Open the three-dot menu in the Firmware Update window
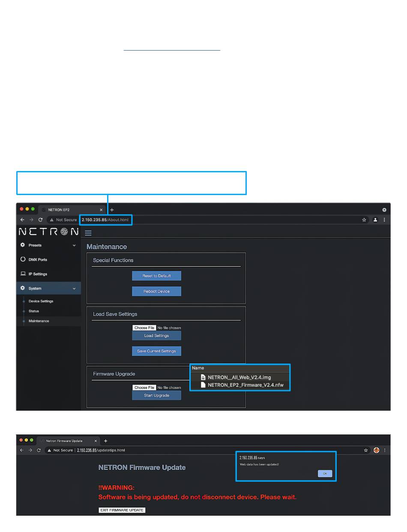 (x=385, y=451)
